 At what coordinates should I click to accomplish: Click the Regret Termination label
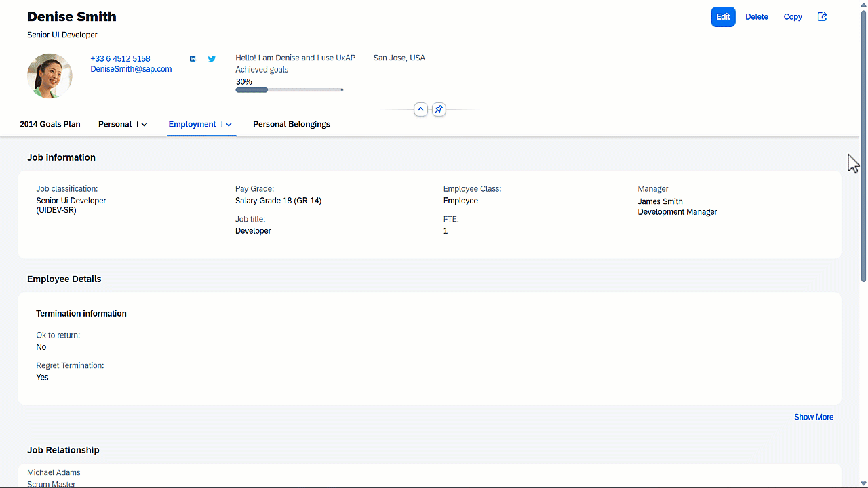pyautogui.click(x=70, y=365)
